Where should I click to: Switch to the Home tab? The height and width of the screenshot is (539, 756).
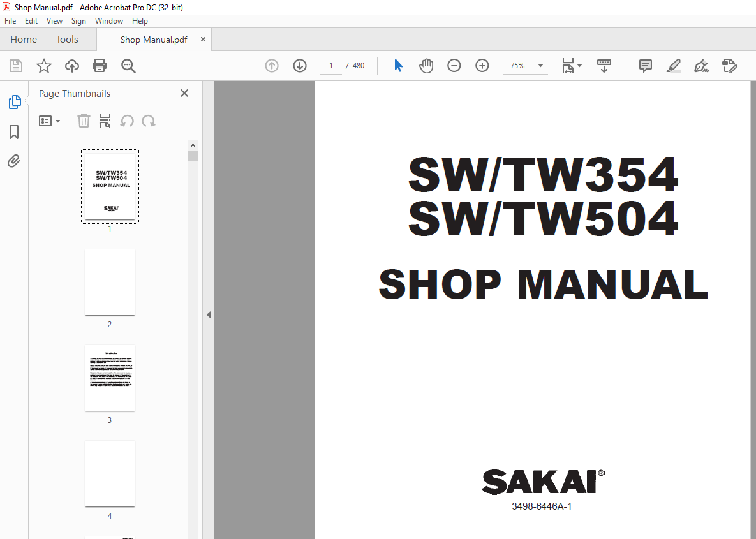pos(24,40)
